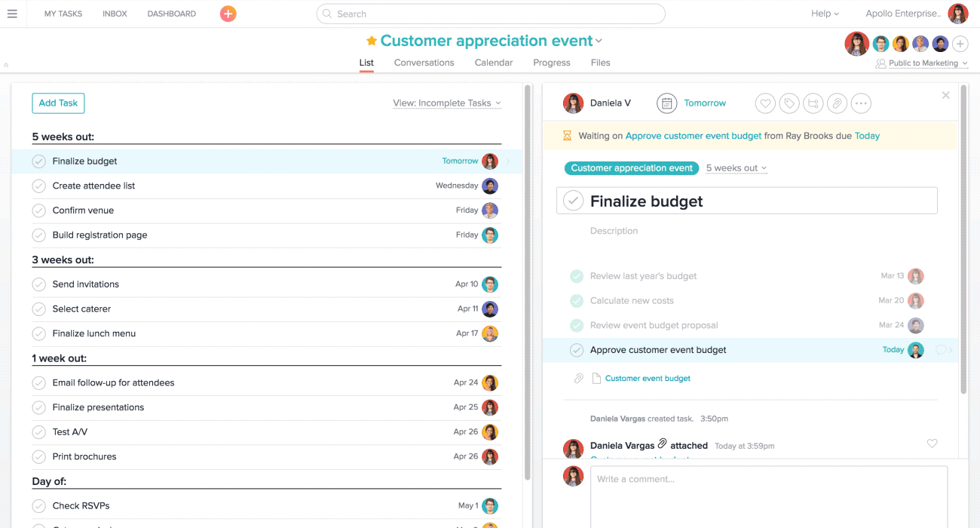The image size is (980, 528).
Task: Mark Select caterer task complete
Action: (x=39, y=309)
